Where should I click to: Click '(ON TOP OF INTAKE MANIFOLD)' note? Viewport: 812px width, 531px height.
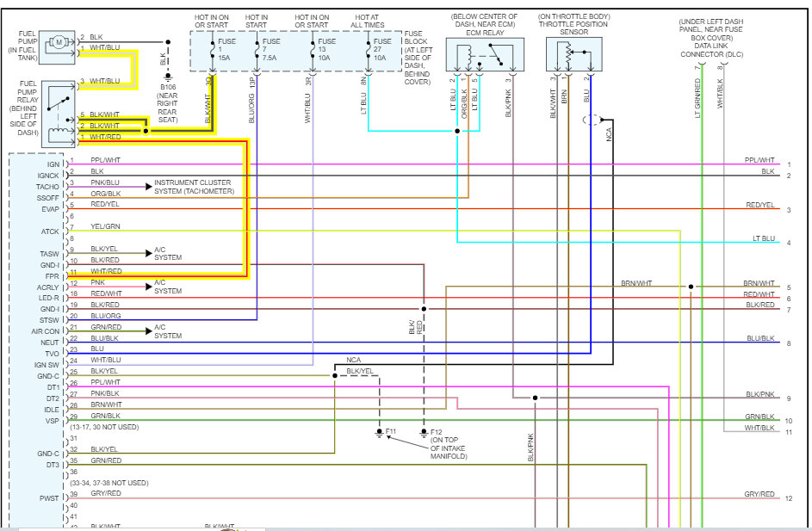pos(449,448)
